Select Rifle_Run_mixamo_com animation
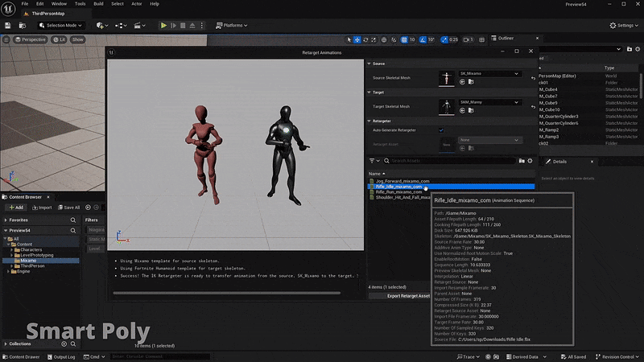Screen dimensions: 644x362 pos(398,192)
